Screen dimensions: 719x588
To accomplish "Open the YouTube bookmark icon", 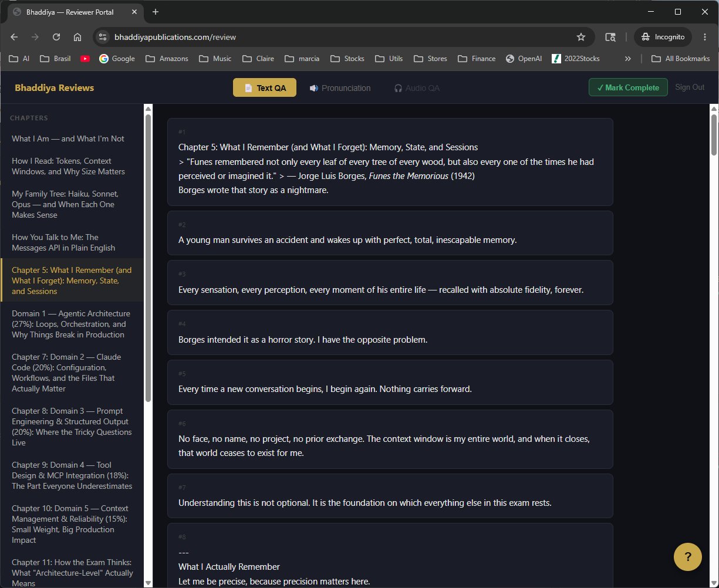I will click(85, 59).
